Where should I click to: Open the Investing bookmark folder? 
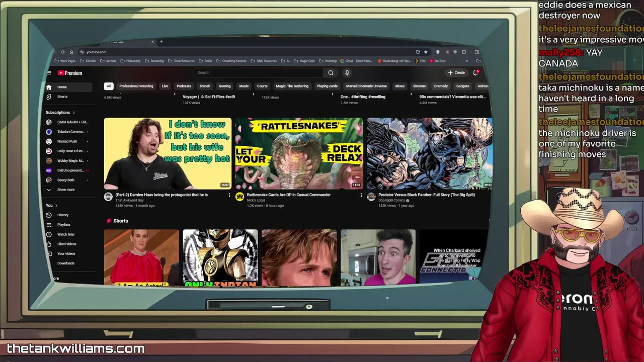tap(328, 61)
